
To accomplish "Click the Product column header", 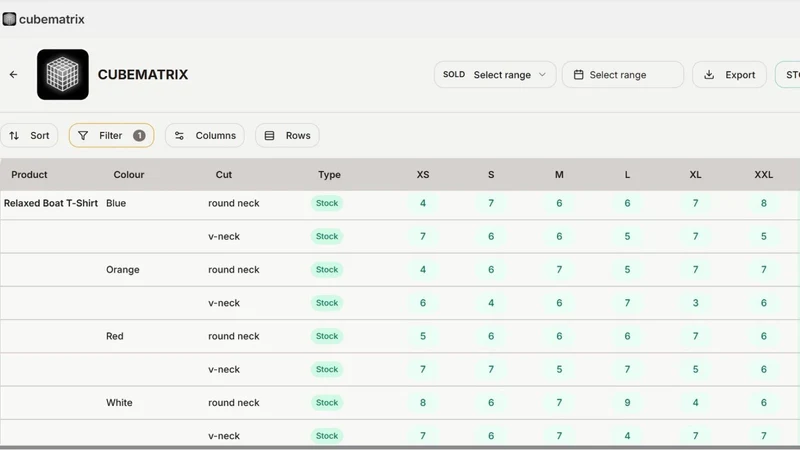I will coord(29,174).
